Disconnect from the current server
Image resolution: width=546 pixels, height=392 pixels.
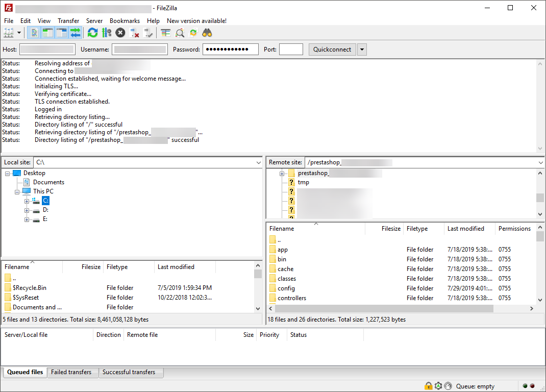coord(134,33)
